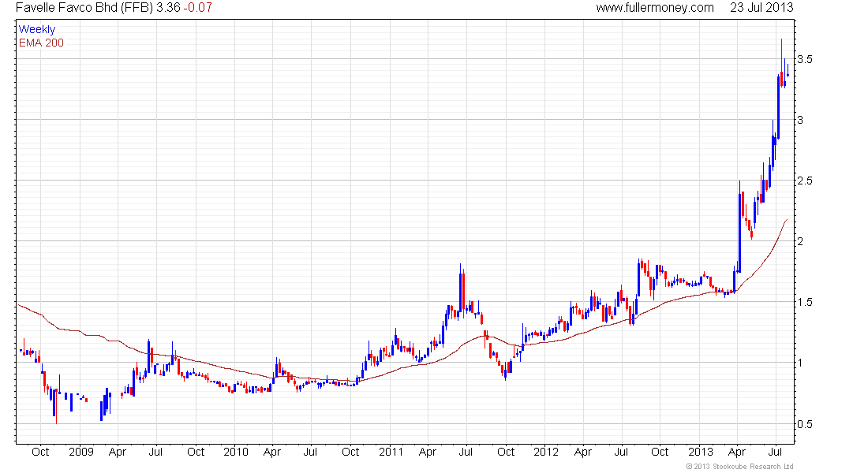The width and height of the screenshot is (868, 473).
Task: Click the 0.5 price axis label
Action: pos(805,424)
